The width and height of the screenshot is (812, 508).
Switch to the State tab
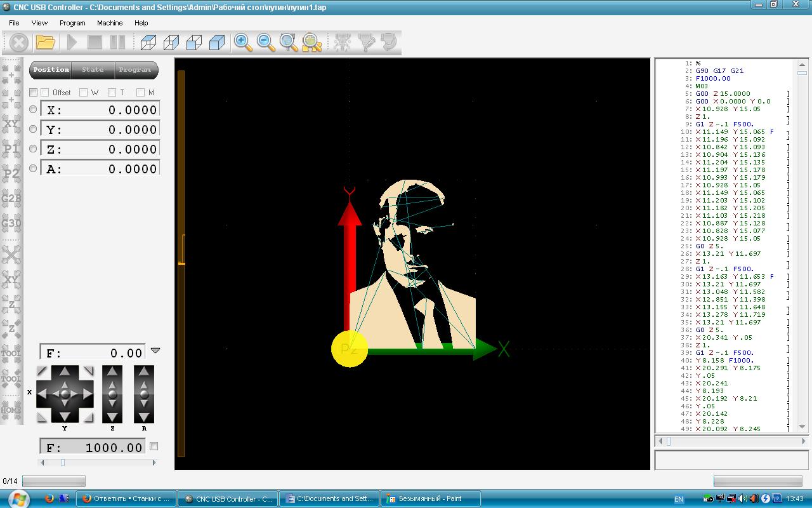point(93,70)
